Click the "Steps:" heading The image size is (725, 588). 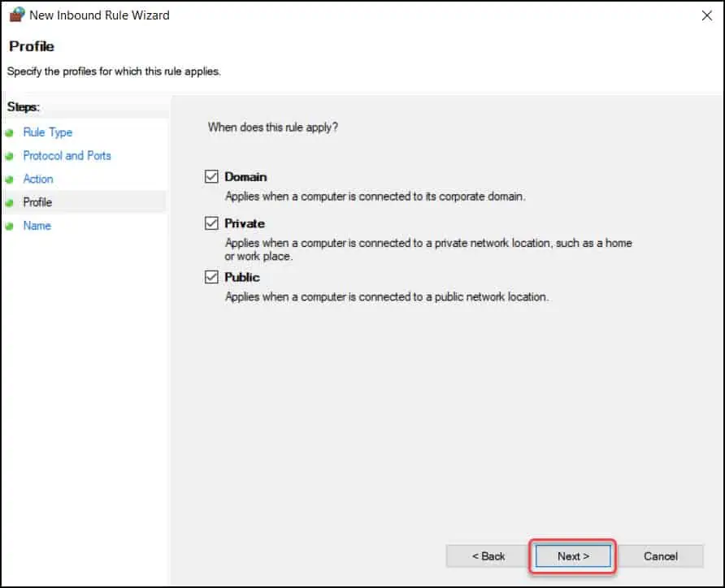(23, 106)
